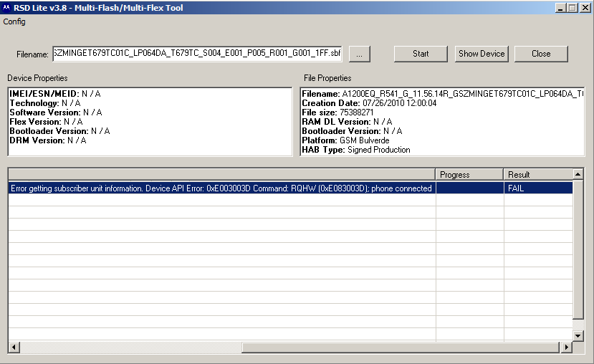The width and height of the screenshot is (594, 364).
Task: Click the Platform: GSM Bulverde line
Action: pos(345,140)
